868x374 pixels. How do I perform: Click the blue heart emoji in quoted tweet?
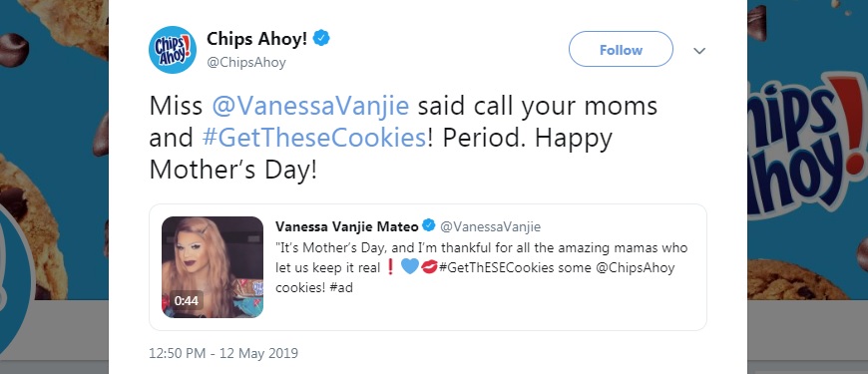[409, 267]
